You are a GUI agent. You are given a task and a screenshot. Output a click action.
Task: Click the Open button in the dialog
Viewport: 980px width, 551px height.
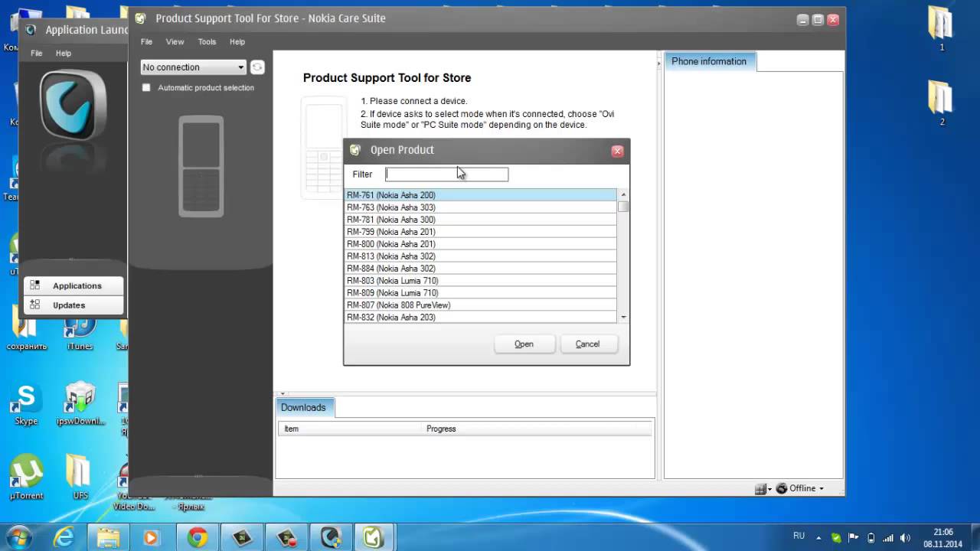pyautogui.click(x=524, y=344)
